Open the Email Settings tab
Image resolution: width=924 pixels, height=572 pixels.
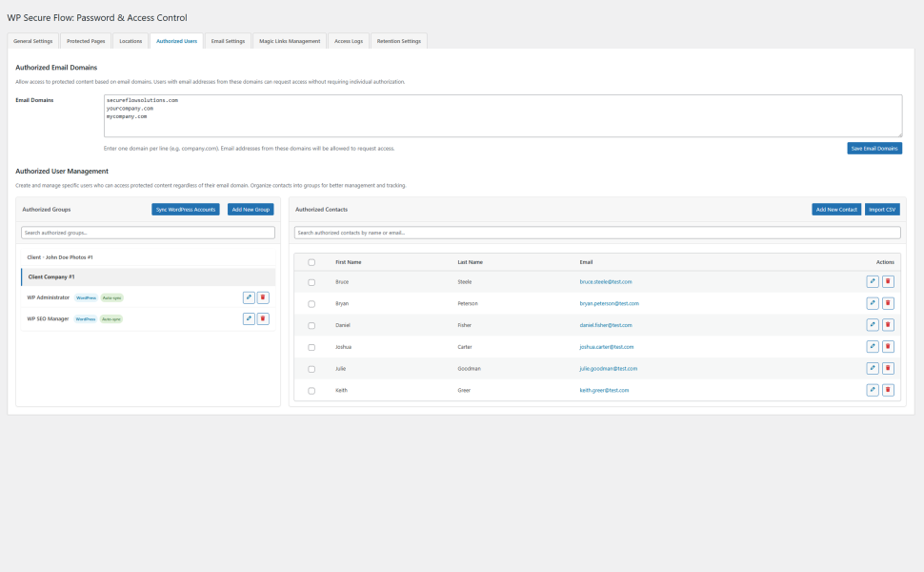228,41
